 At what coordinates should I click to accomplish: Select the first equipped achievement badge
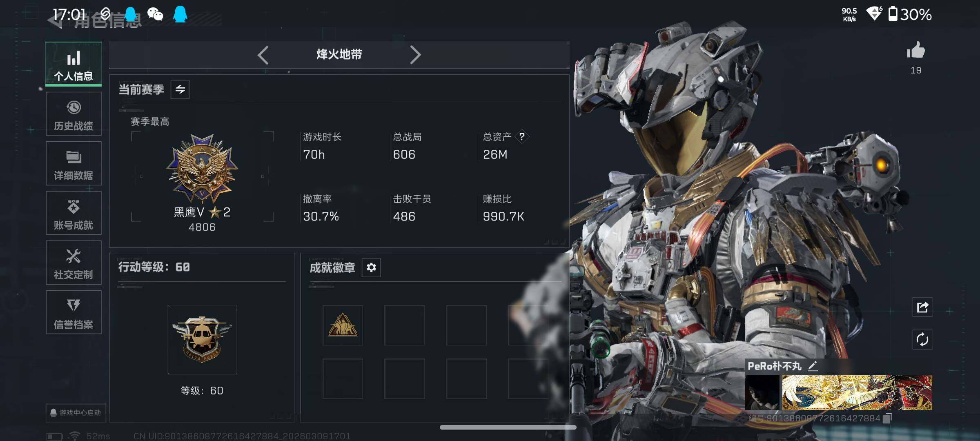click(x=343, y=325)
